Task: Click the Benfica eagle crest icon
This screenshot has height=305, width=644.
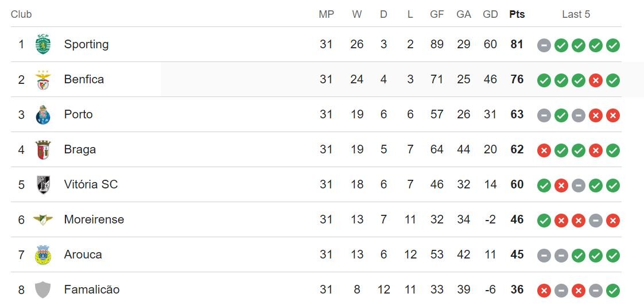Action: point(43,80)
